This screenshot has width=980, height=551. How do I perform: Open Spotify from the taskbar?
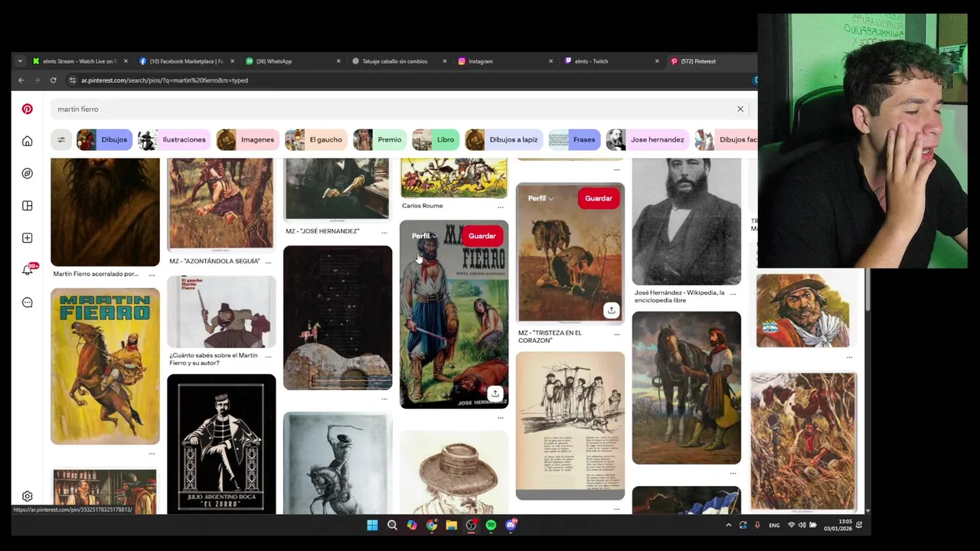click(491, 525)
